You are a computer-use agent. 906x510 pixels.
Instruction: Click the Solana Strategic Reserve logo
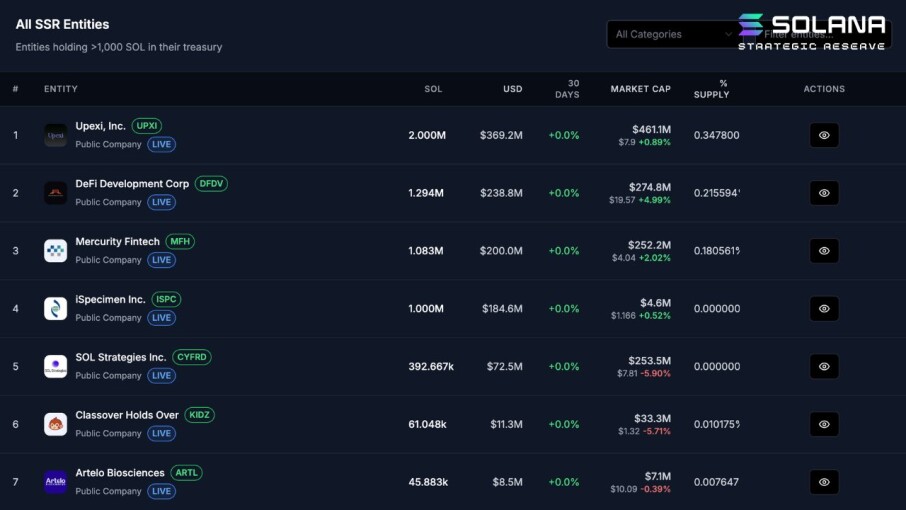pyautogui.click(x=812, y=32)
